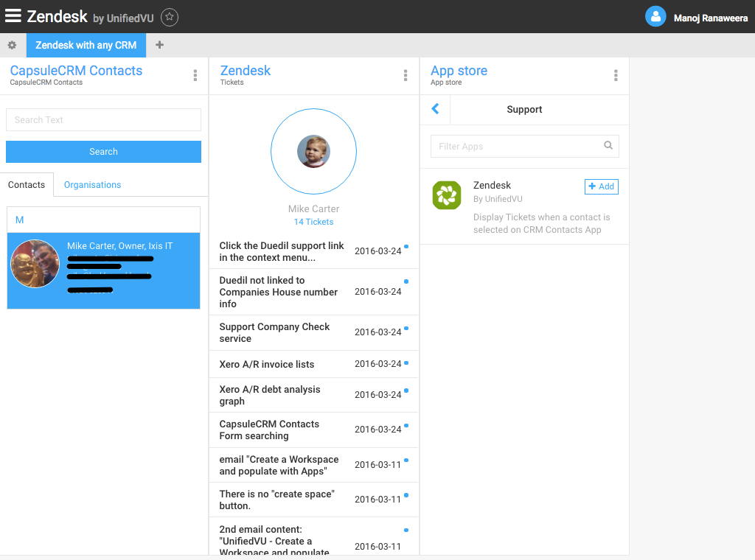This screenshot has width=755, height=560.
Task: Open CapsuleCRM Contacts panel options menu
Action: click(x=195, y=75)
